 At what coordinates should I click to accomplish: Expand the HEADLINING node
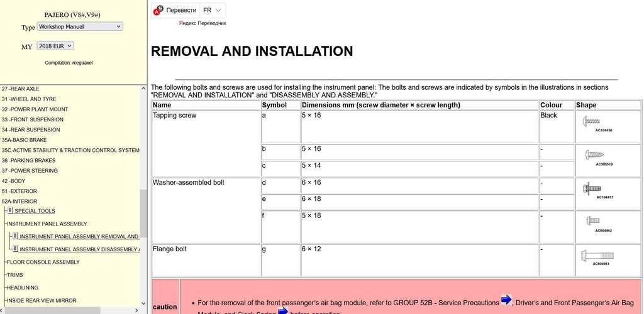click(23, 288)
